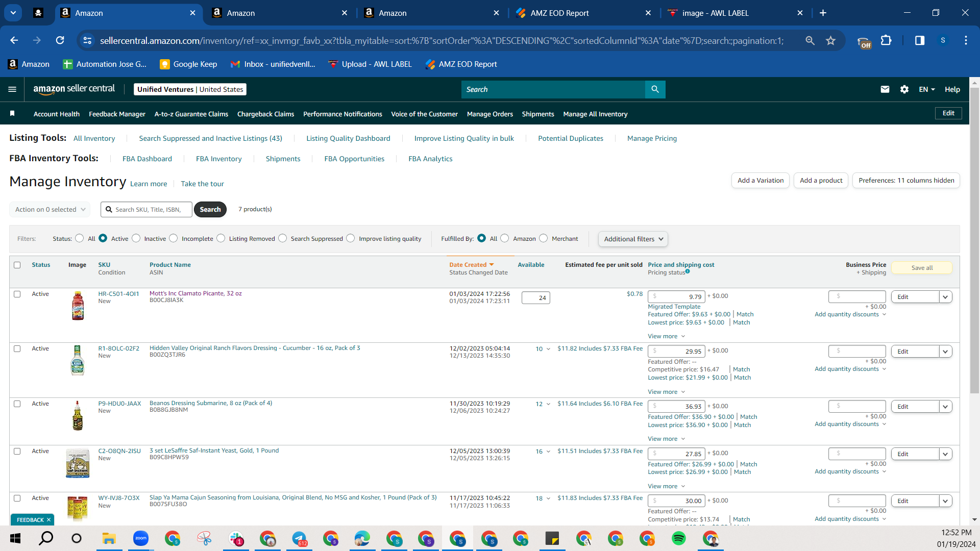Open Telegram from the taskbar
This screenshot has width=980, height=551.
pyautogui.click(x=299, y=538)
